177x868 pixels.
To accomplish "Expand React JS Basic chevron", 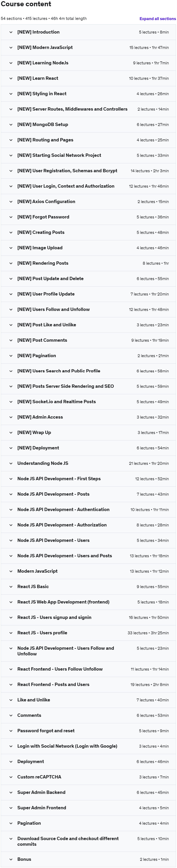I will (11, 587).
